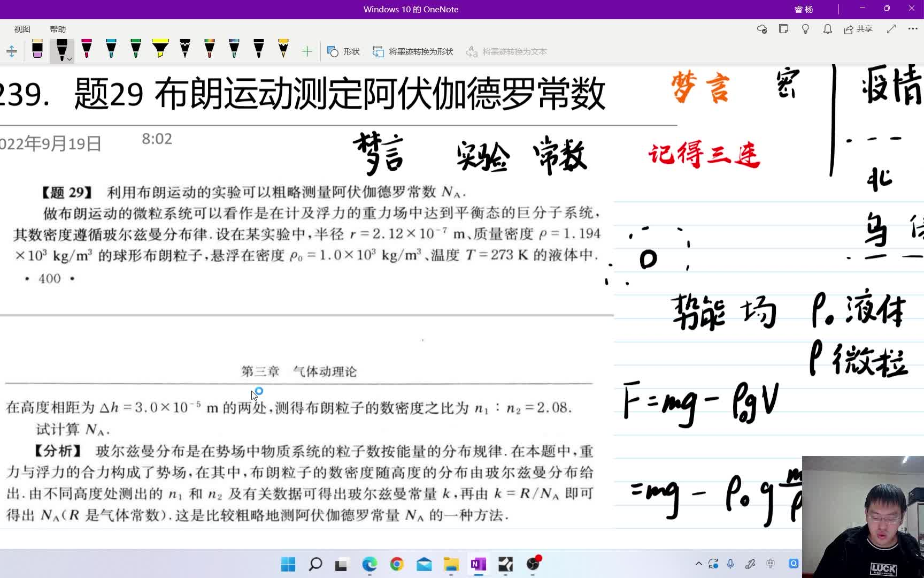The height and width of the screenshot is (578, 924).
Task: Expand pen width options via leftmost arrows icon
Action: pos(12,51)
